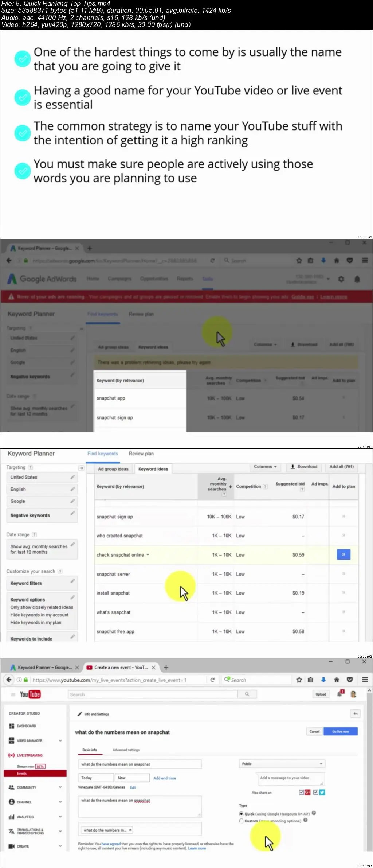Image resolution: width=373 pixels, height=868 pixels.
Task: Add install snapchat keyword to plan
Action: tap(343, 593)
